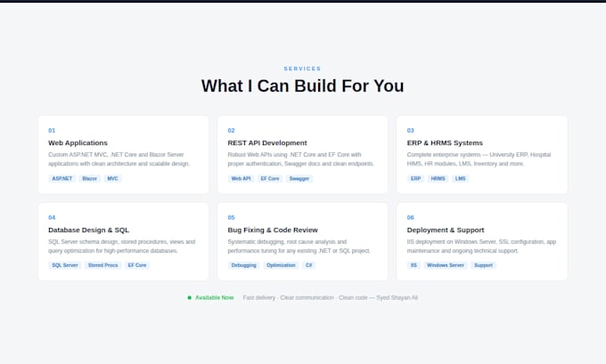The height and width of the screenshot is (364, 606).
Task: Select the REST API Development card title
Action: click(x=267, y=142)
